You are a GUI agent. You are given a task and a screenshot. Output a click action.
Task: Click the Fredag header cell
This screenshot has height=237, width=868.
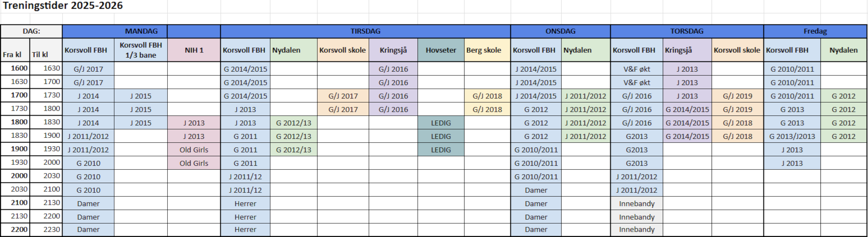point(815,32)
